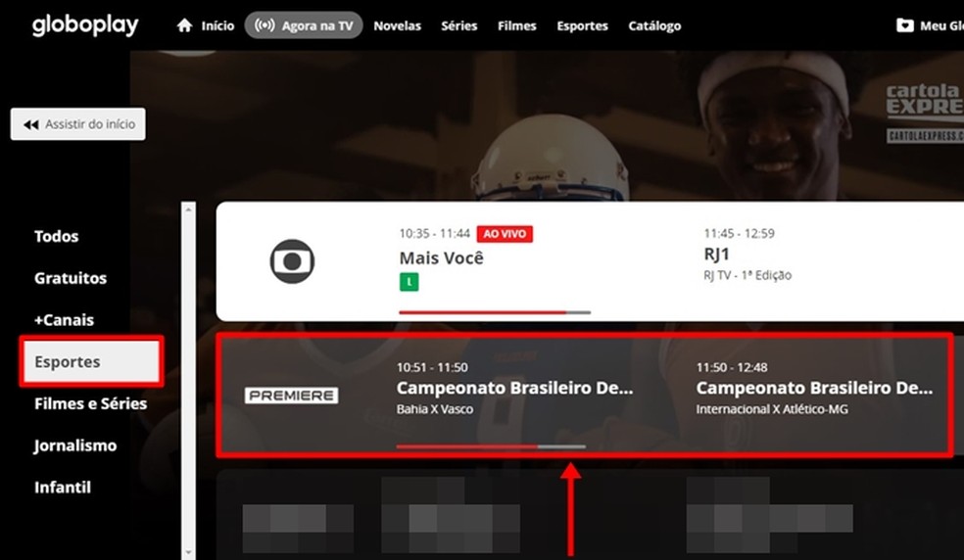The width and height of the screenshot is (964, 560).
Task: Click the AO VIVO live badge
Action: pyautogui.click(x=505, y=234)
